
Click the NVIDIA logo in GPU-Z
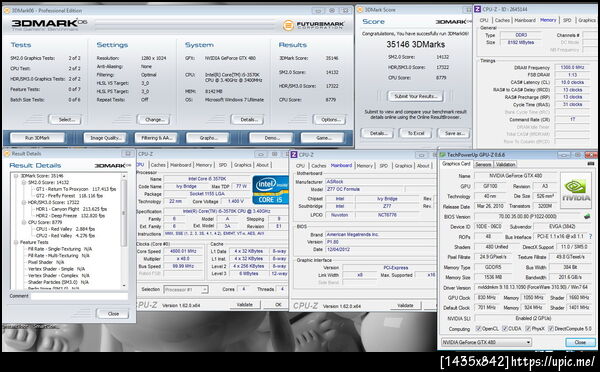click(576, 190)
